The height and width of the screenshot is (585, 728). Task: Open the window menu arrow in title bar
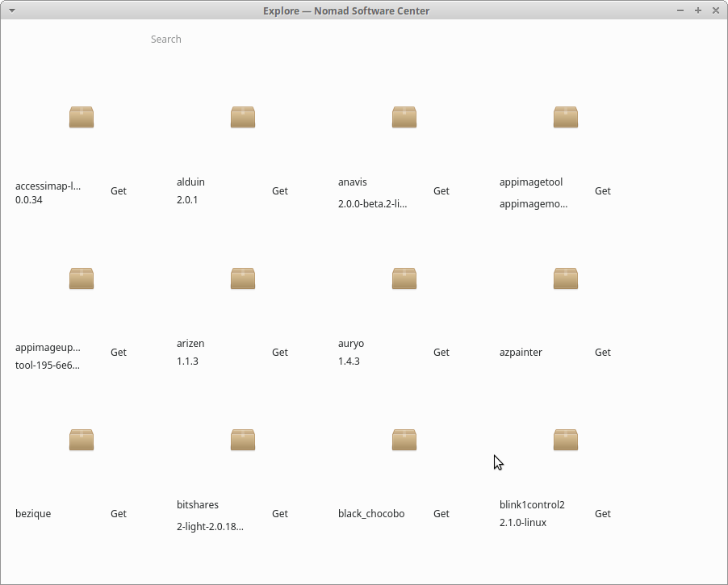[x=11, y=10]
